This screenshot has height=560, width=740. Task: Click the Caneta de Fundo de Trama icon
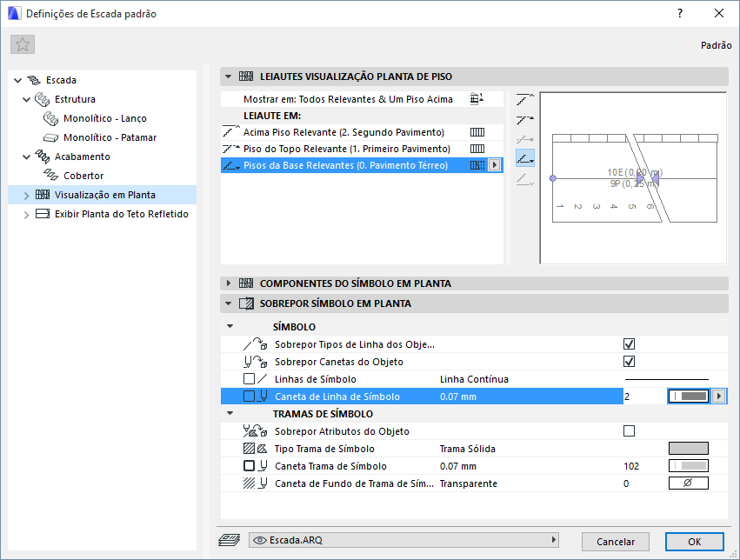(x=256, y=483)
